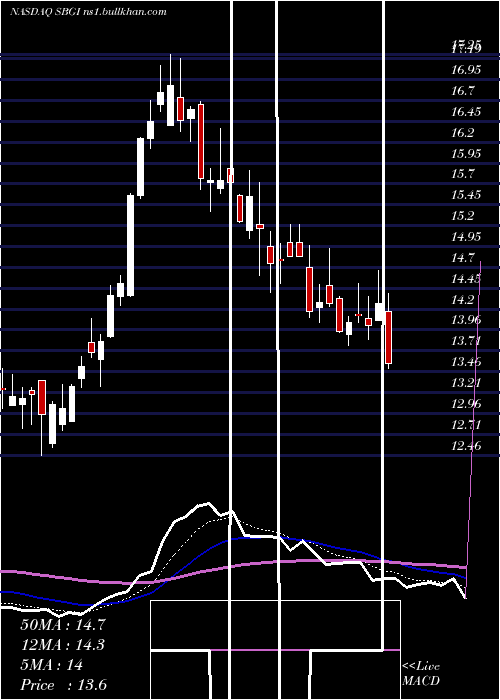Click the 15.95 price axis label
Image resolution: width=500 pixels, height=700 pixels.
point(466,153)
